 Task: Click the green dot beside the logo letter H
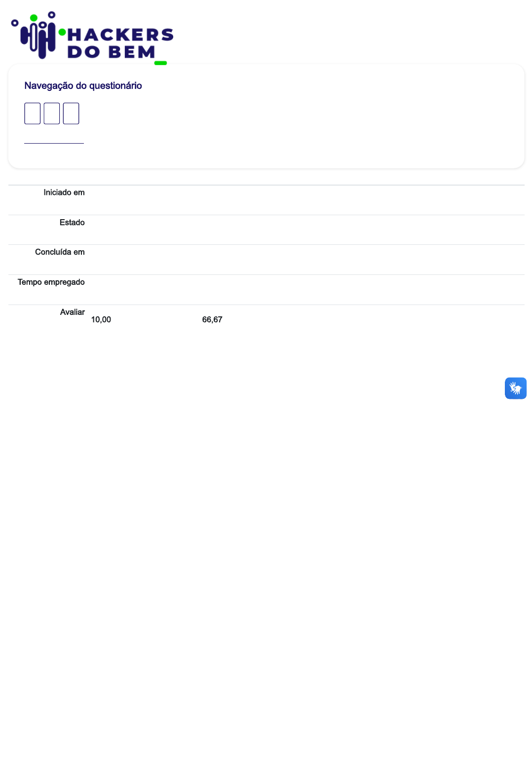pyautogui.click(x=62, y=32)
